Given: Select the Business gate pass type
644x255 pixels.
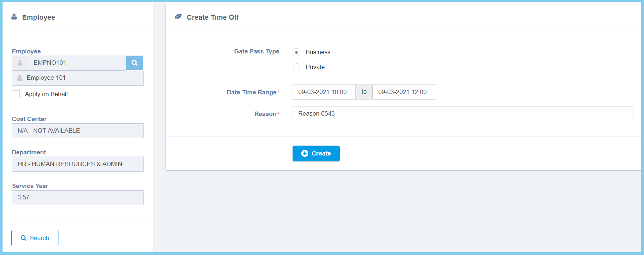Looking at the screenshot, I should tap(297, 52).
